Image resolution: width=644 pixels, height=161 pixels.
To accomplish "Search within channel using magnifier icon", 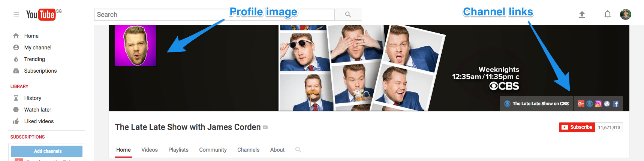I will pyautogui.click(x=298, y=150).
